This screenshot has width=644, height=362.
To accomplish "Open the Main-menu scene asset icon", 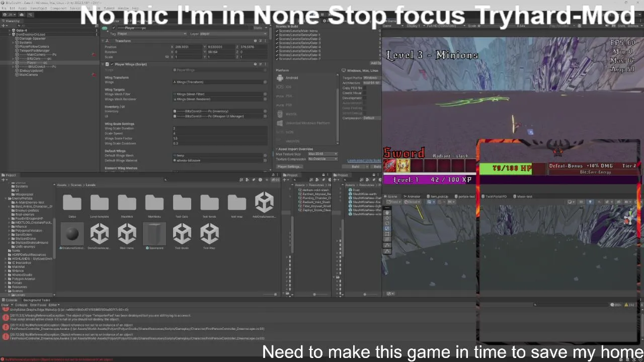I will pos(127,234).
